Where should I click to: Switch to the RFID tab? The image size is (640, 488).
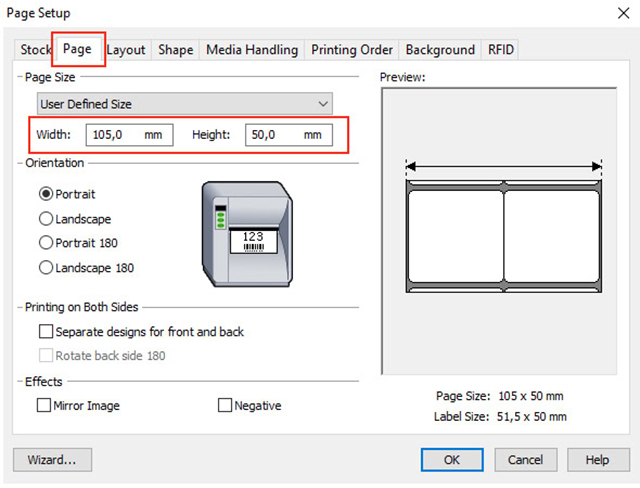(x=500, y=49)
